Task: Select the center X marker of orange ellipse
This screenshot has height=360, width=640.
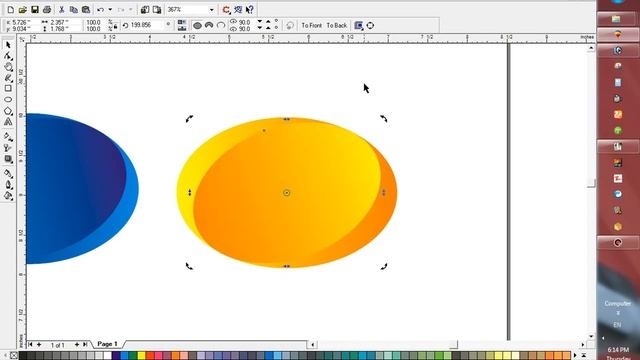Action: (x=287, y=193)
